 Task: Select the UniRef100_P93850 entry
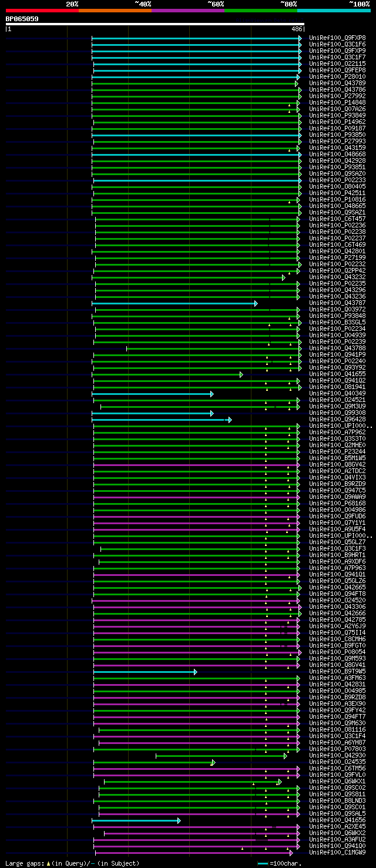coord(337,135)
